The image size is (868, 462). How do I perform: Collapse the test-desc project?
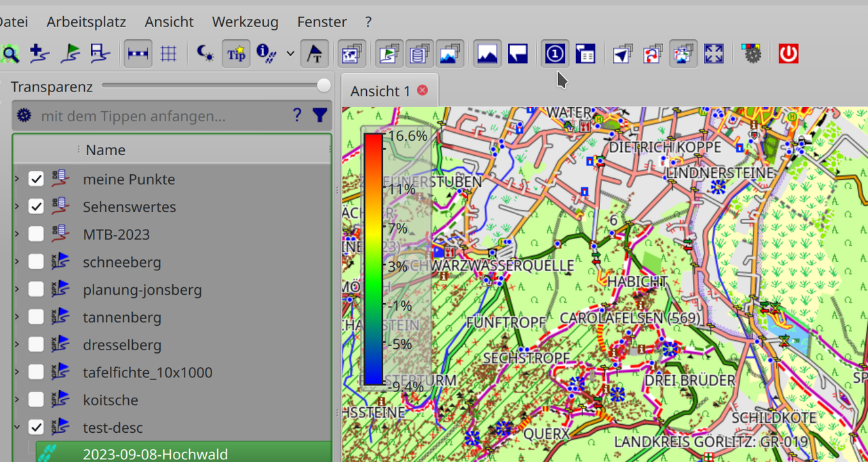click(17, 427)
